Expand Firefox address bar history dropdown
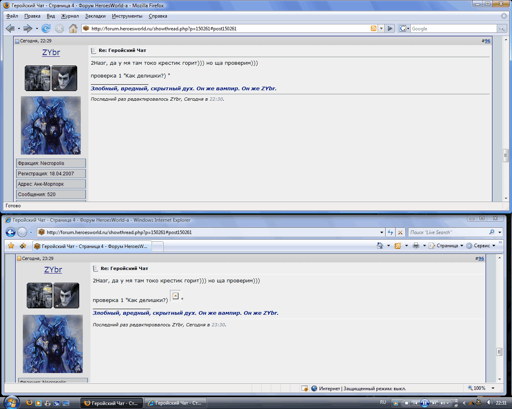Screen dimensions: 512x409 pos(381,29)
